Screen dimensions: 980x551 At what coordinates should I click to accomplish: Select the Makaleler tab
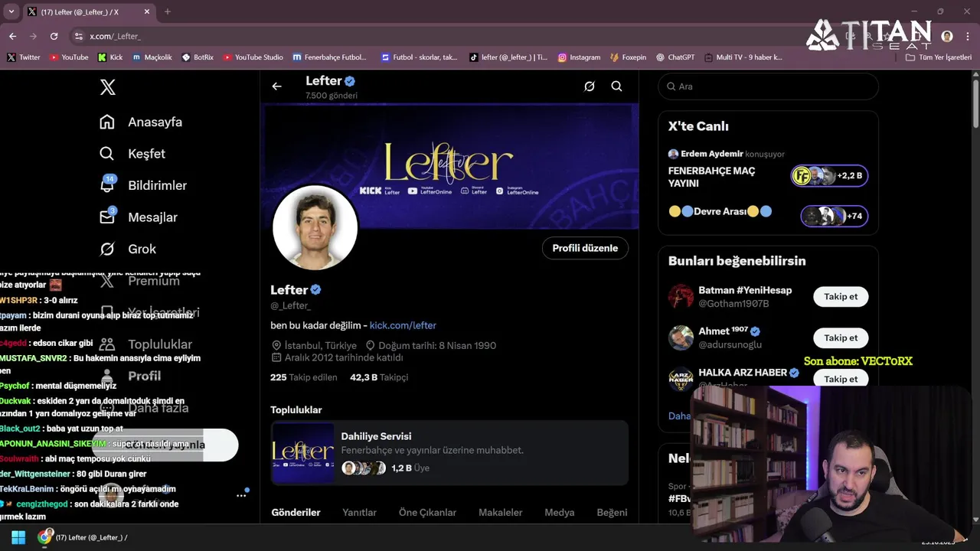click(501, 512)
